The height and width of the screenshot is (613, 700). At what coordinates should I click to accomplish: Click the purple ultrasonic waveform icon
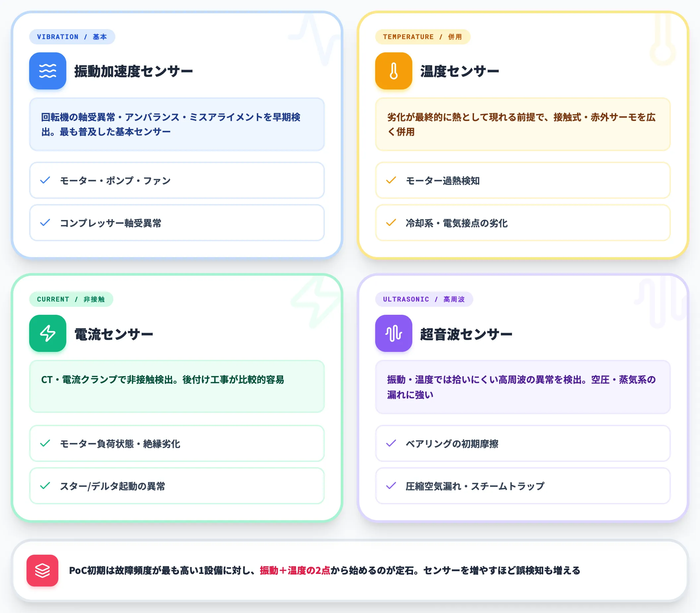click(393, 333)
